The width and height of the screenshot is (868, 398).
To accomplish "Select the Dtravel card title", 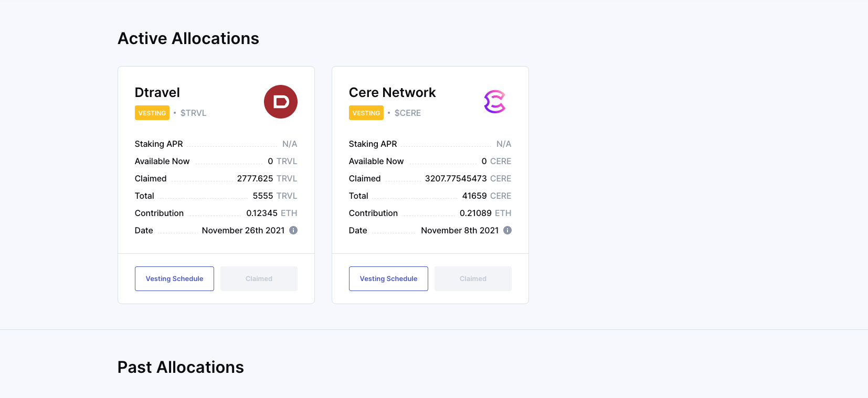I will click(x=157, y=92).
